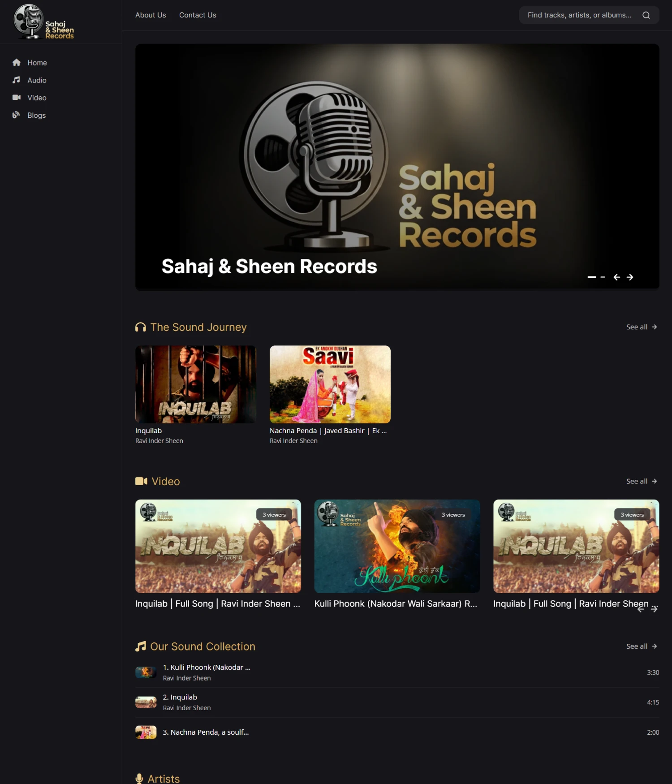Open the last Inquilab video thumbnail
Screen dimensions: 672x784
click(576, 546)
